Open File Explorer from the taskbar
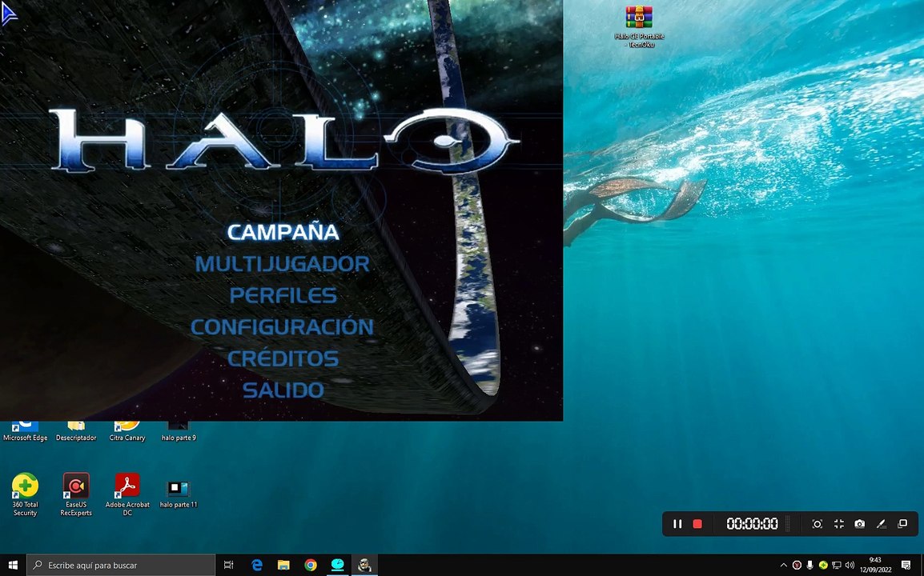This screenshot has height=576, width=924. [283, 565]
